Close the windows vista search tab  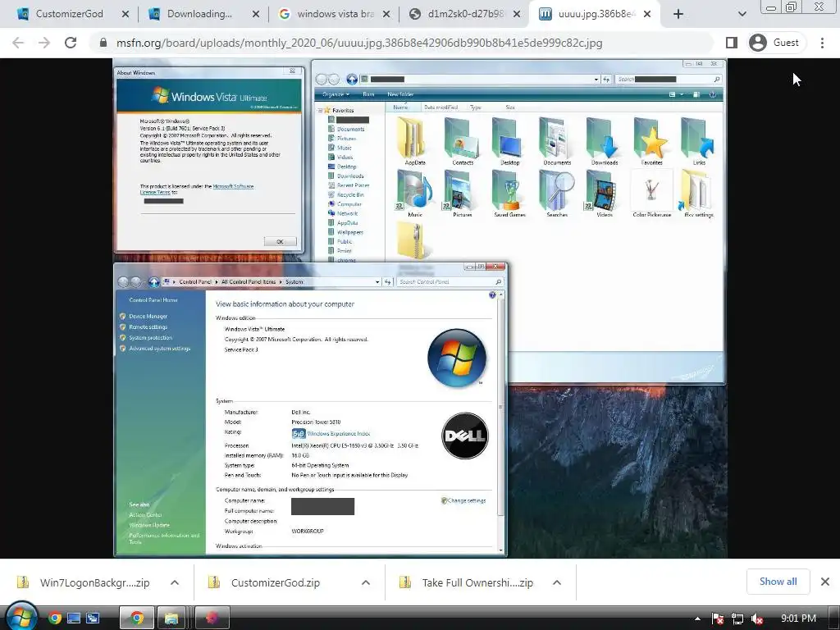(x=386, y=15)
